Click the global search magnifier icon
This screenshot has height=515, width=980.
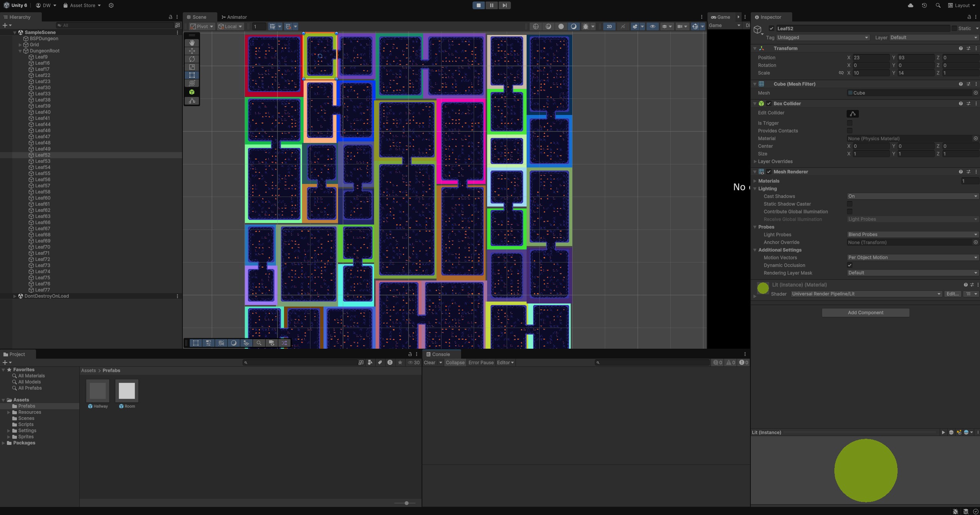[938, 5]
